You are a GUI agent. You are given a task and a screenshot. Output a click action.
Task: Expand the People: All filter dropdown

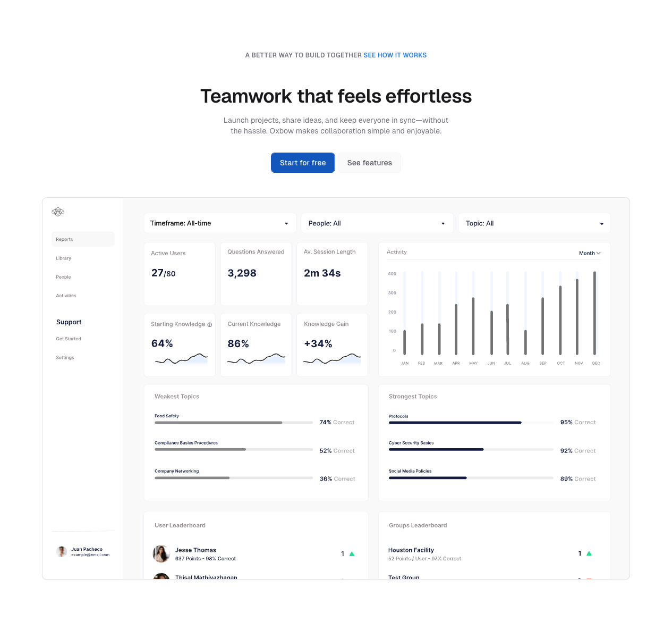coord(377,223)
